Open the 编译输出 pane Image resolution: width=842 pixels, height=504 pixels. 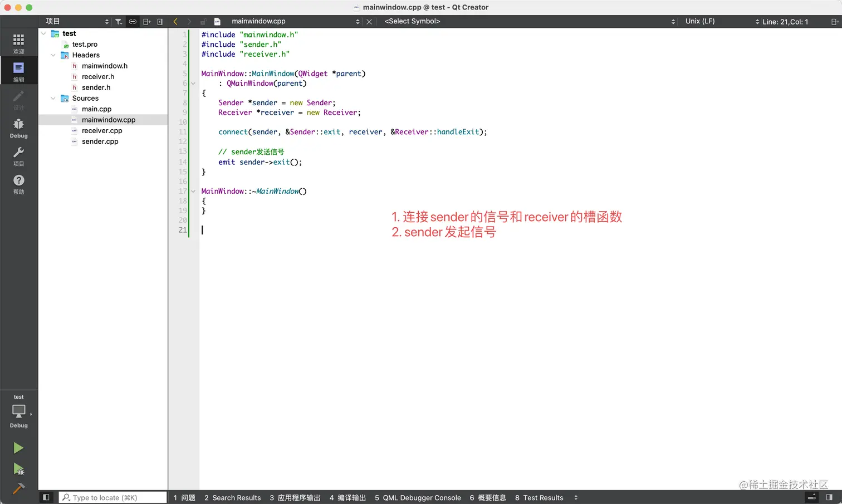click(347, 498)
